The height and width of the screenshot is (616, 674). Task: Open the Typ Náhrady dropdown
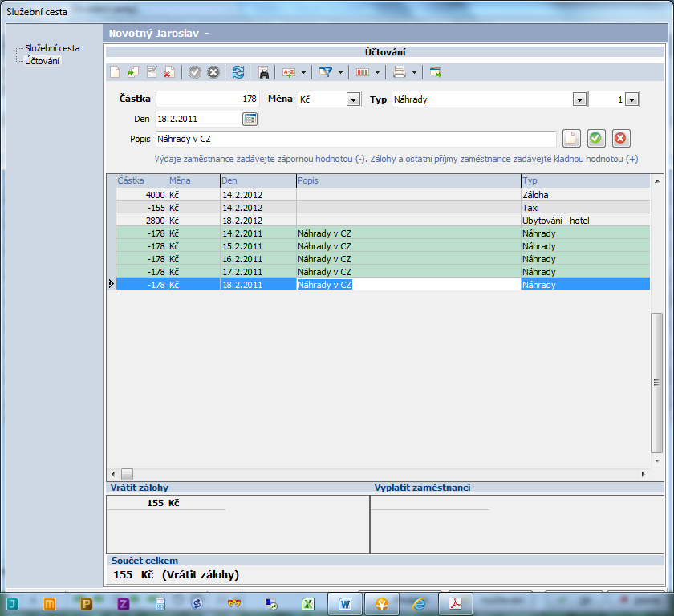point(579,99)
